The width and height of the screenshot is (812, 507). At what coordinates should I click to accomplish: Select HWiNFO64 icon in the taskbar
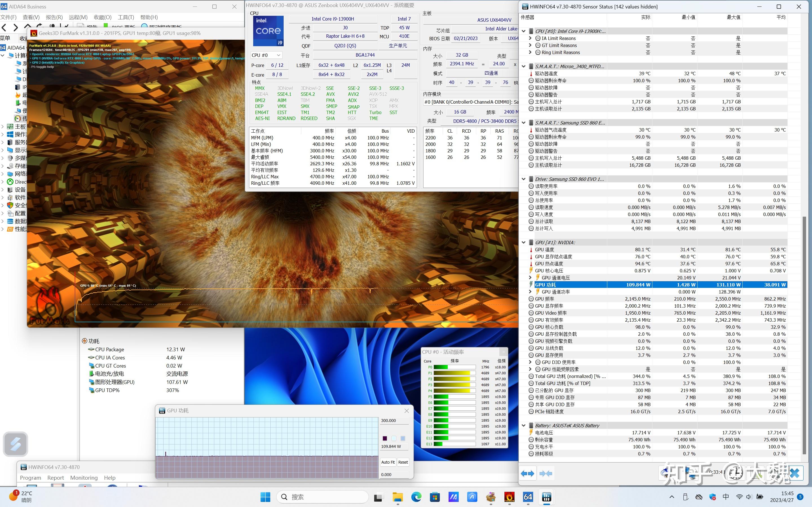[546, 497]
